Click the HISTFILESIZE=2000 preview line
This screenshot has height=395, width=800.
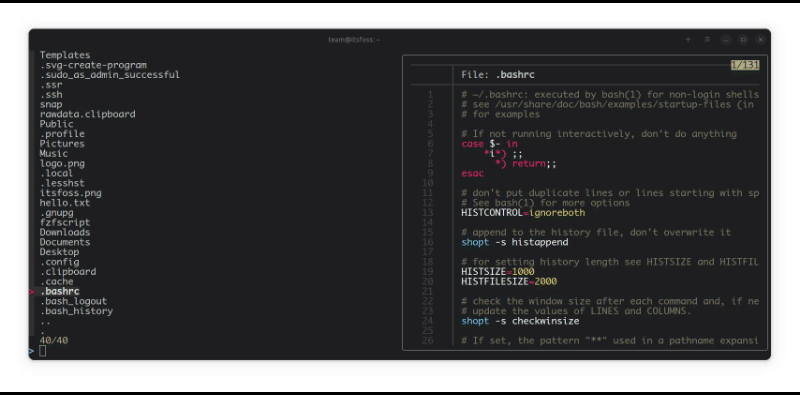pos(509,282)
